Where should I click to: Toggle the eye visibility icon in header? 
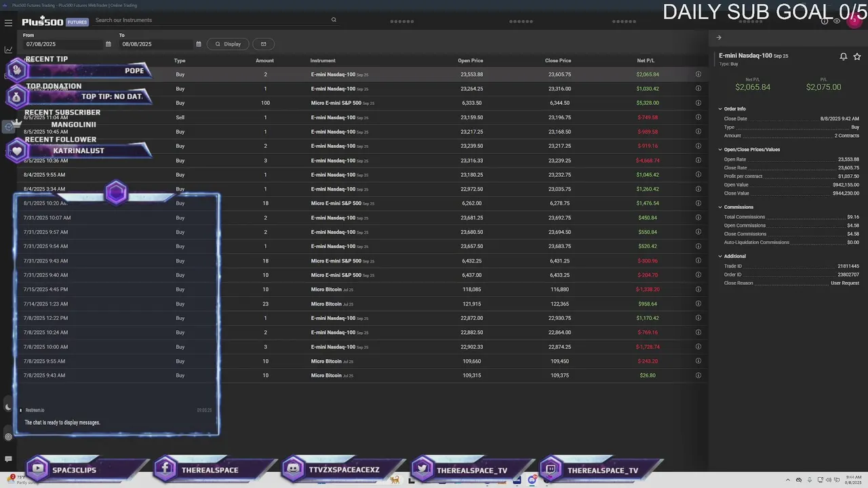pyautogui.click(x=837, y=21)
